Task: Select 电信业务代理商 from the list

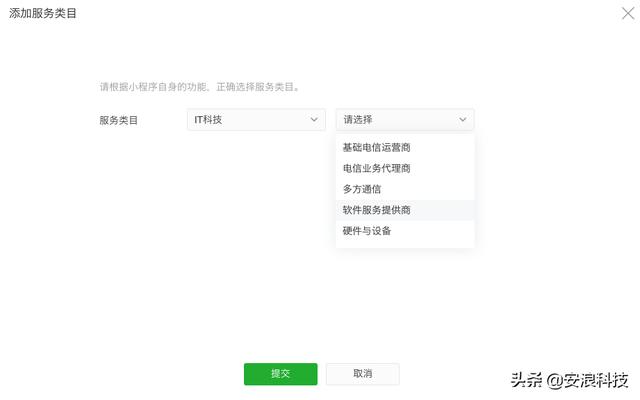Action: pos(405,168)
